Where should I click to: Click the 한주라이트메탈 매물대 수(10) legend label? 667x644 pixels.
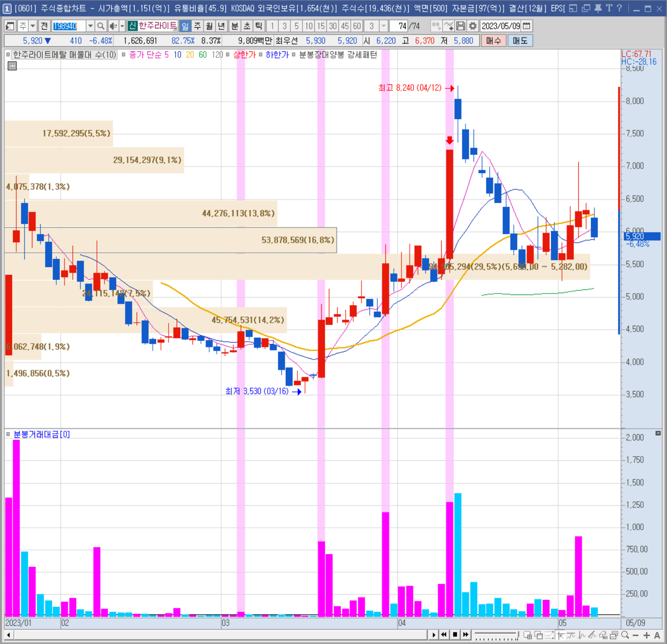pos(64,55)
